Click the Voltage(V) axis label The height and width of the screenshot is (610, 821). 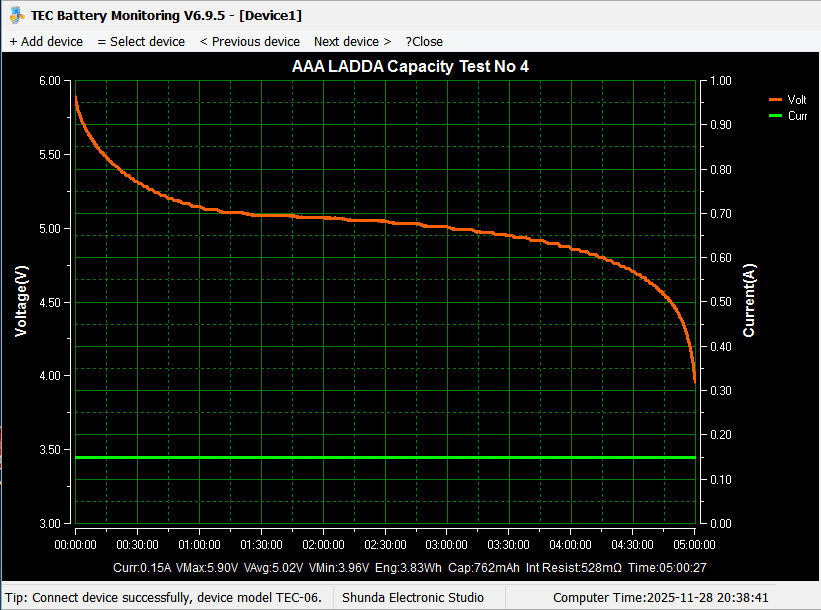[x=22, y=301]
